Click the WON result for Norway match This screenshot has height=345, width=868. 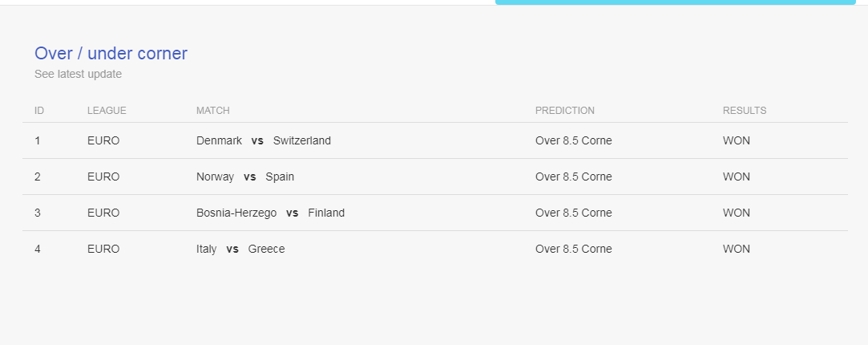pos(737,177)
